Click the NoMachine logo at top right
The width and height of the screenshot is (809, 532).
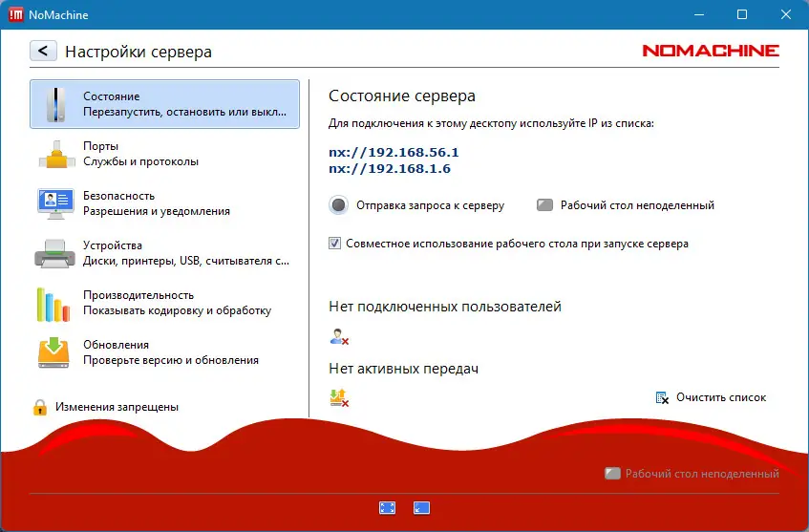pos(711,51)
